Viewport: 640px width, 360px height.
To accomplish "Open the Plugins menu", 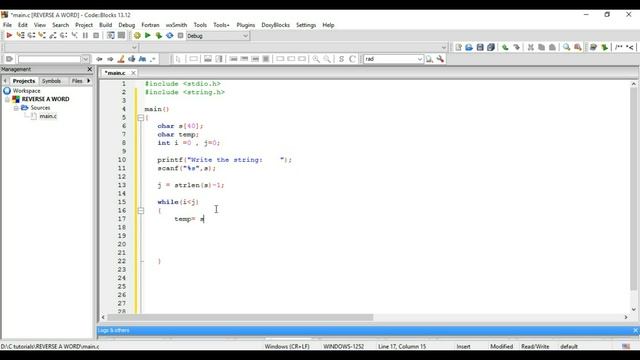I will click(x=246, y=25).
